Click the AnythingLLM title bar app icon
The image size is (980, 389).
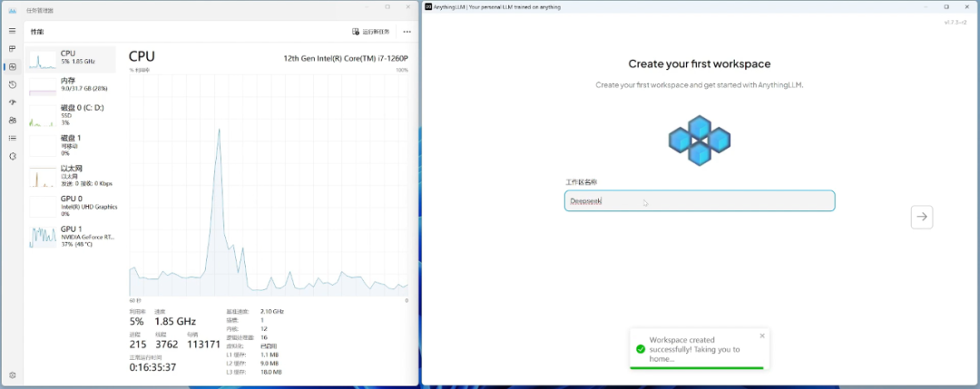tap(428, 7)
